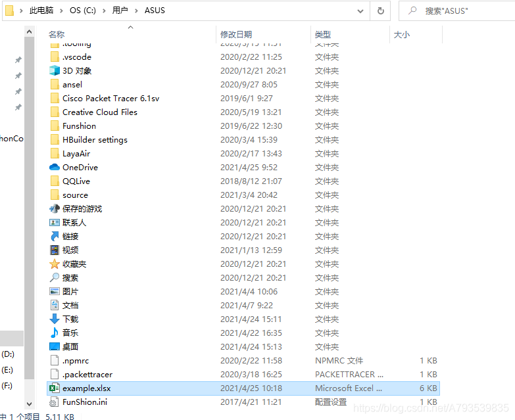515x420 pixels.
Task: Click the search magnifier icon
Action: tap(412, 11)
